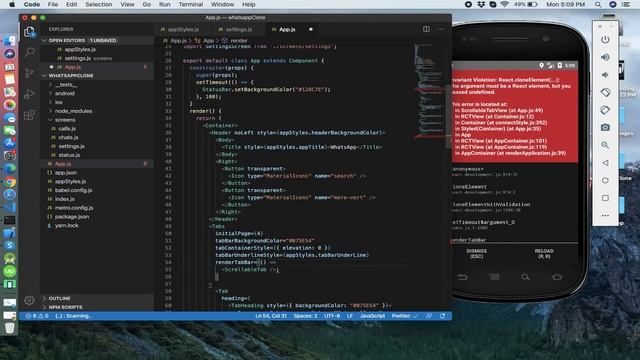Click emulator volume down button

605,75
